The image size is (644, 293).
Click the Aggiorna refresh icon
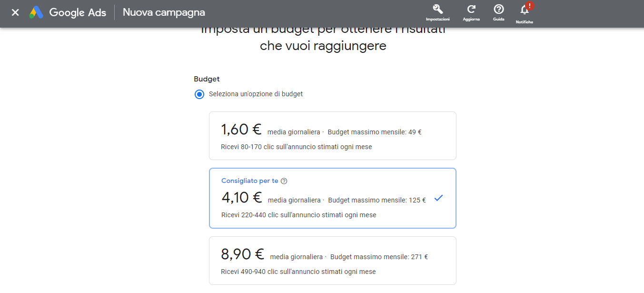click(x=471, y=9)
